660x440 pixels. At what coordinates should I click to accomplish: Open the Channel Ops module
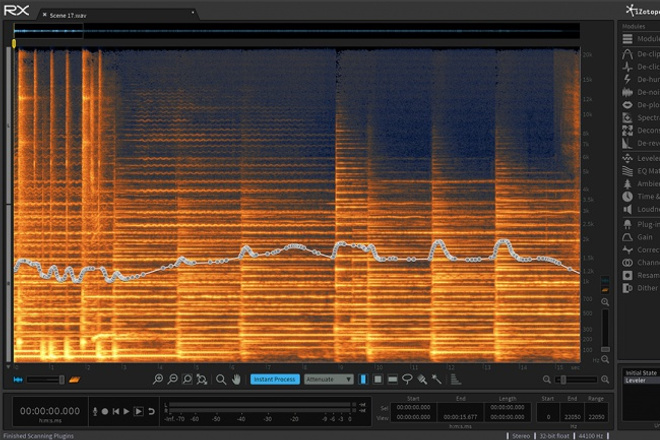pyautogui.click(x=641, y=262)
